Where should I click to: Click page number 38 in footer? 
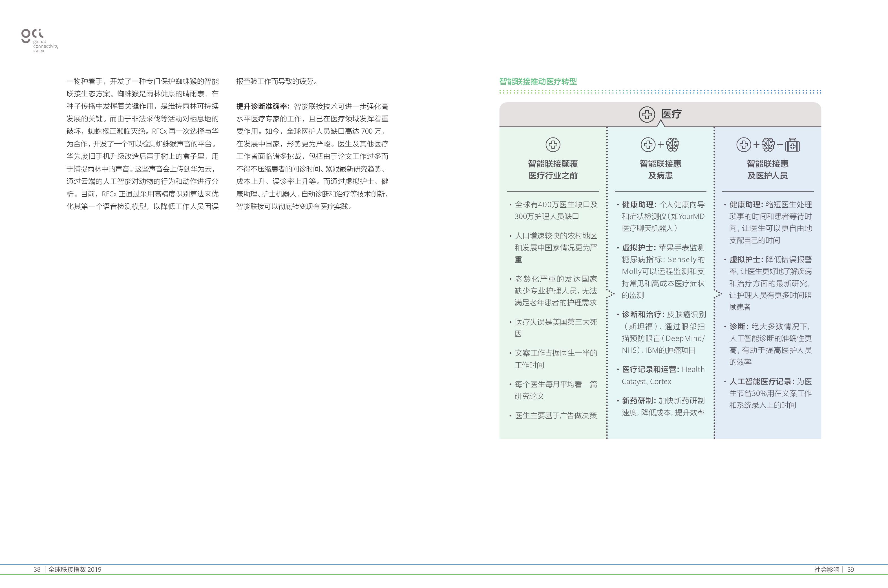(x=37, y=569)
